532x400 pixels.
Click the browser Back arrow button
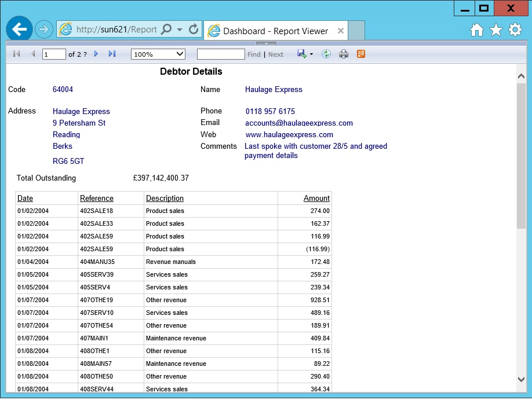(19, 30)
